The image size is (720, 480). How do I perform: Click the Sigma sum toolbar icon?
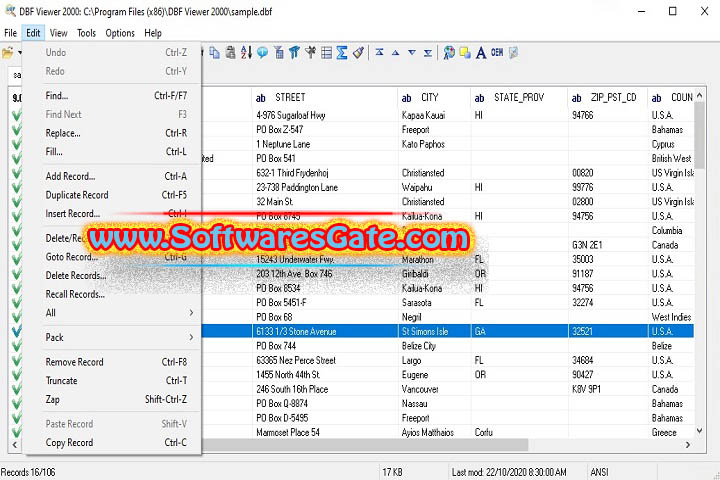[342, 53]
